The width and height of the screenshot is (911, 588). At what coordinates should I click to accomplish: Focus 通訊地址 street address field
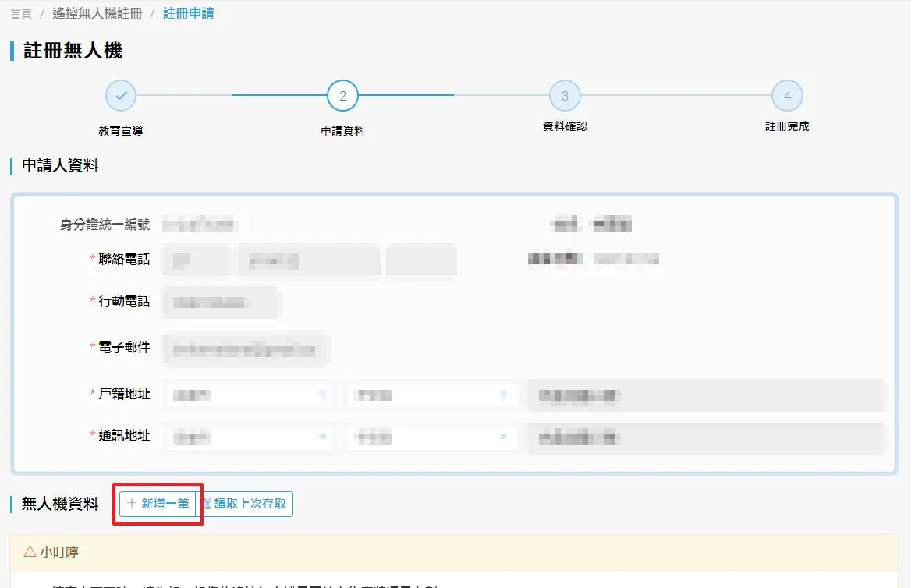(705, 437)
